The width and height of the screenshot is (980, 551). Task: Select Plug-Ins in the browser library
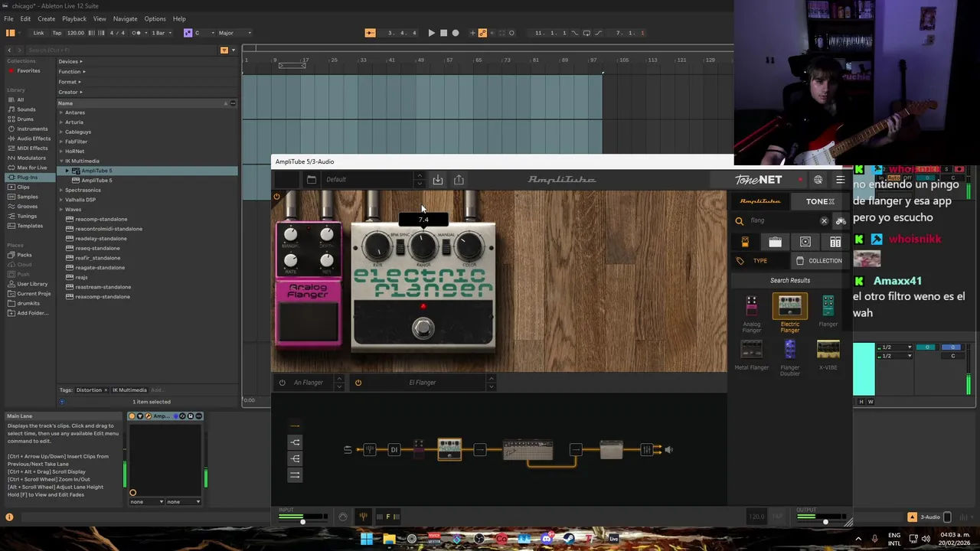coord(27,178)
